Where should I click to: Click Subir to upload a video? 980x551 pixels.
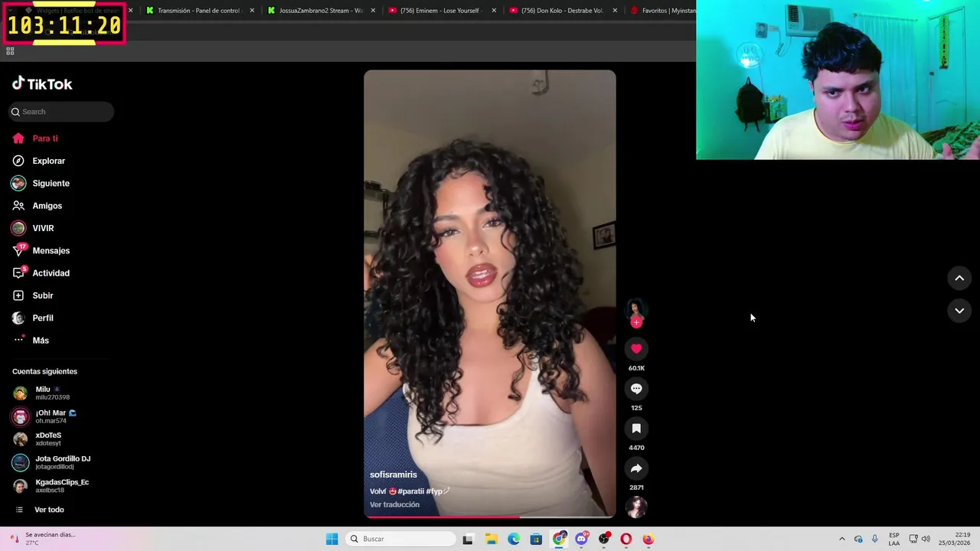point(33,295)
